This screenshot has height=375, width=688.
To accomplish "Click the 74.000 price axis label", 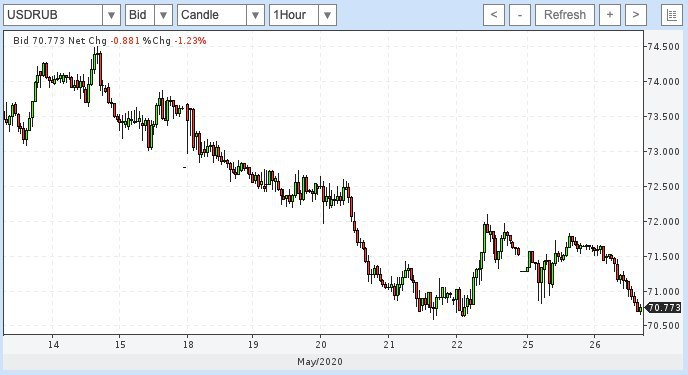I will 663,82.
